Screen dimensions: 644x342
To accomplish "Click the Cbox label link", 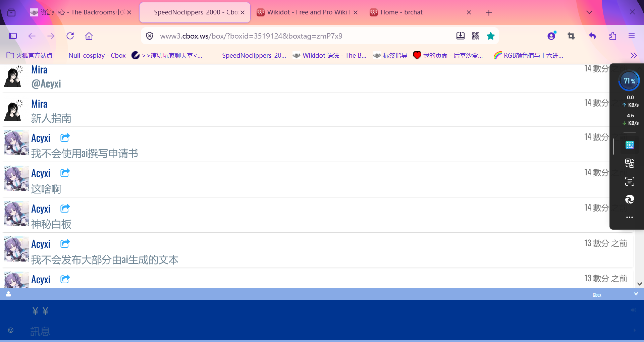I will [597, 295].
